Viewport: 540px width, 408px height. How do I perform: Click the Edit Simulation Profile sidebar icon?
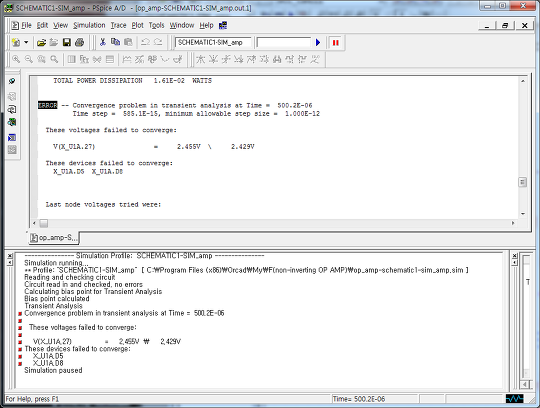12,81
